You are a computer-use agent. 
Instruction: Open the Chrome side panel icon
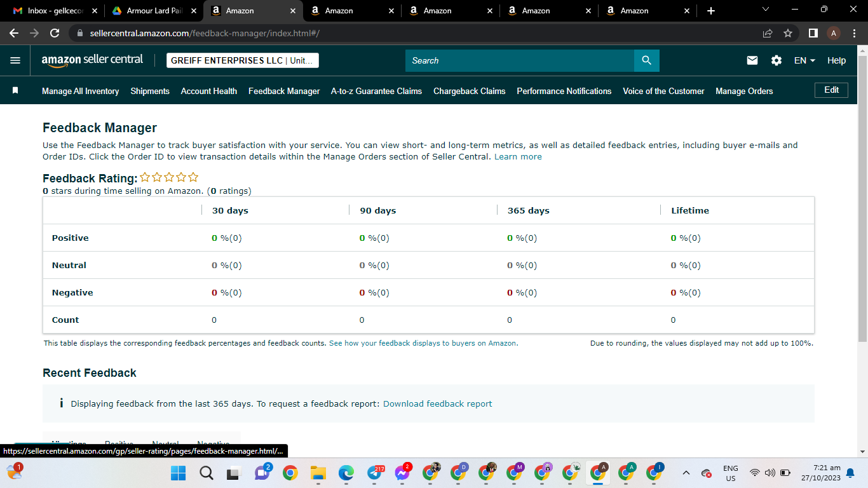coord(813,33)
